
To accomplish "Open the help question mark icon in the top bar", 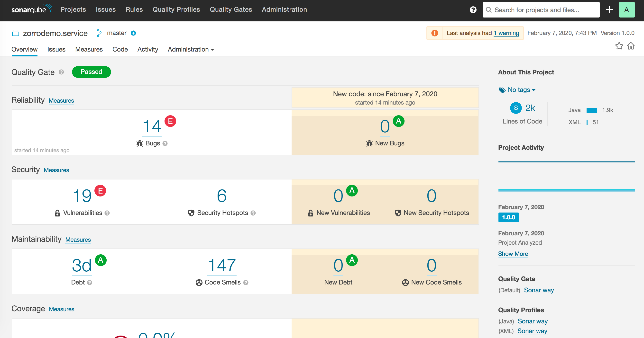I will coord(473,10).
